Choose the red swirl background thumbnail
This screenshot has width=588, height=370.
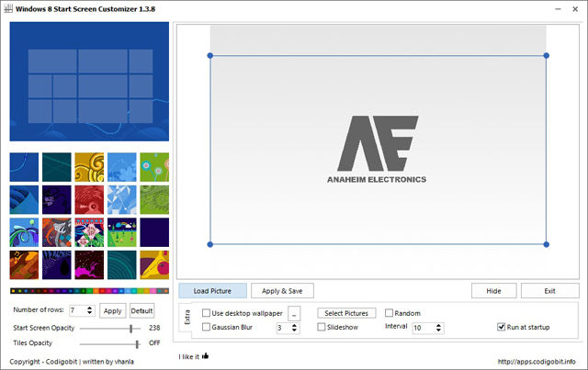pos(89,200)
